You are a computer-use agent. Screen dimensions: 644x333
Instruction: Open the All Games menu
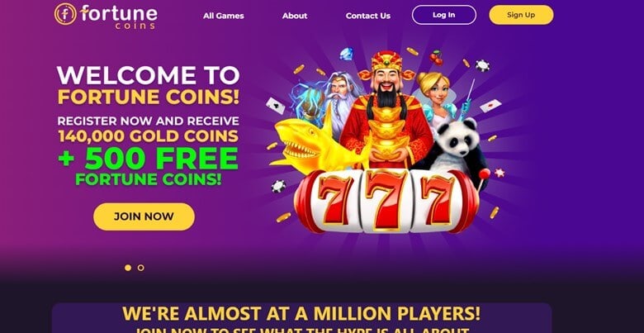point(224,16)
